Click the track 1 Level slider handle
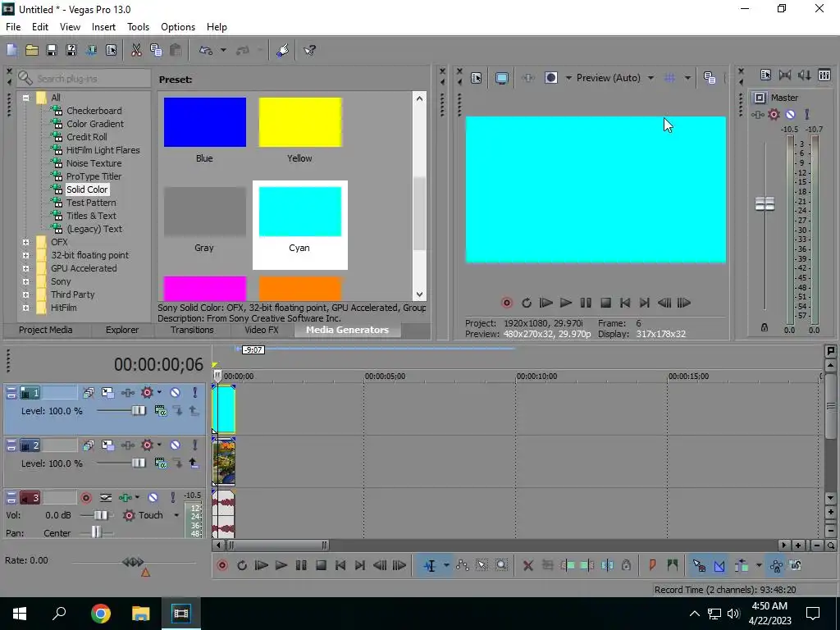 pyautogui.click(x=139, y=411)
